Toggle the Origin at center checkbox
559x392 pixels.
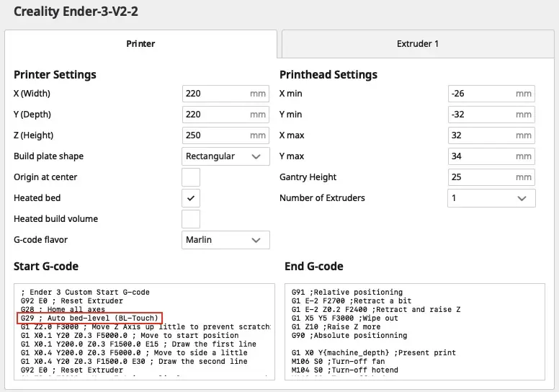click(x=191, y=177)
